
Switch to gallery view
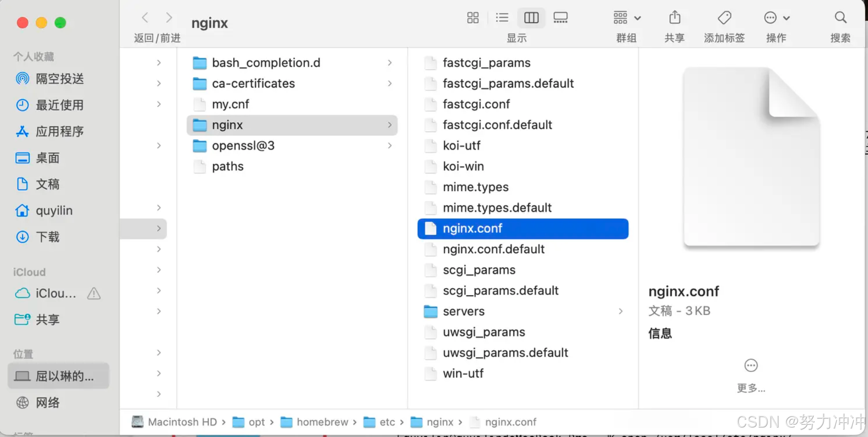coord(560,18)
